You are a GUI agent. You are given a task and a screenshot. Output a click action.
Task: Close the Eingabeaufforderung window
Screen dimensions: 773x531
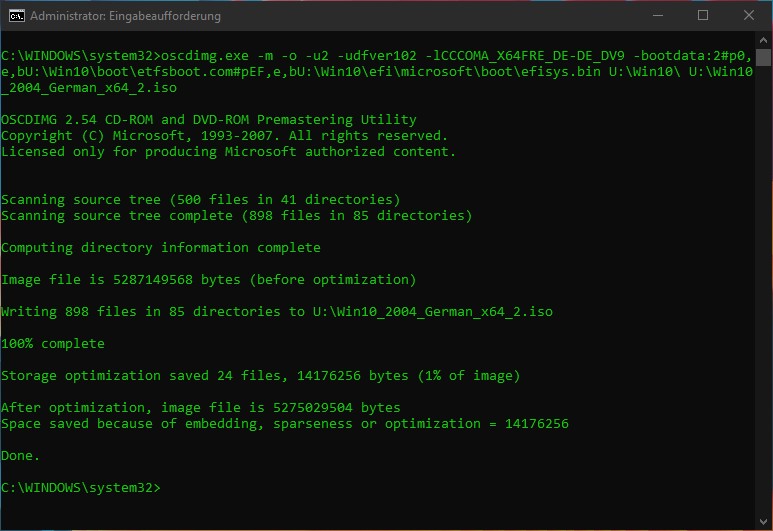(749, 15)
